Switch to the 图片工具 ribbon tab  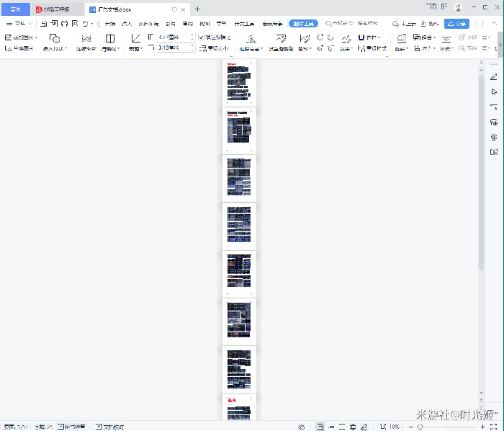[x=302, y=23]
